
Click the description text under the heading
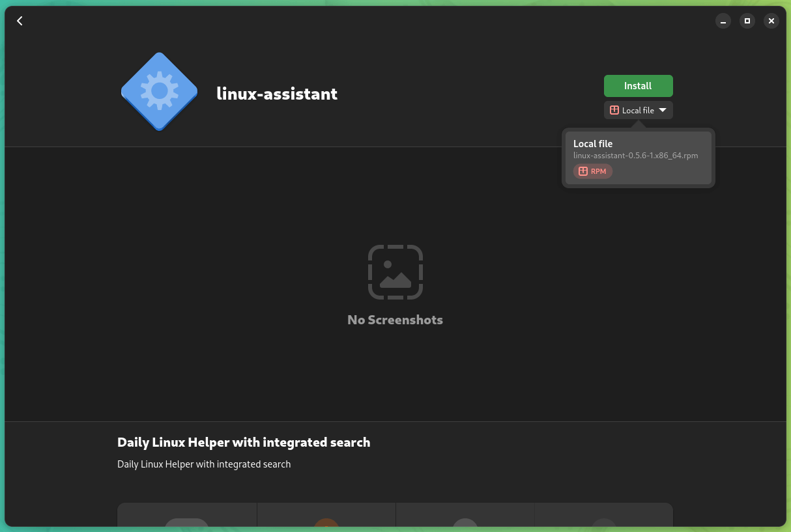203,464
